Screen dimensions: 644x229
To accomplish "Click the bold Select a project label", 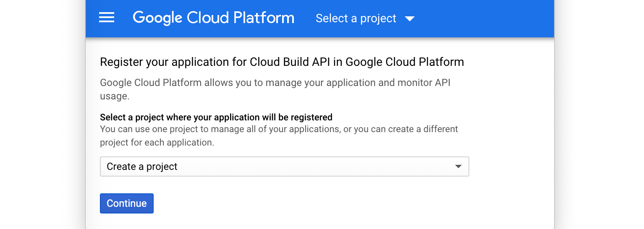I will pos(216,117).
